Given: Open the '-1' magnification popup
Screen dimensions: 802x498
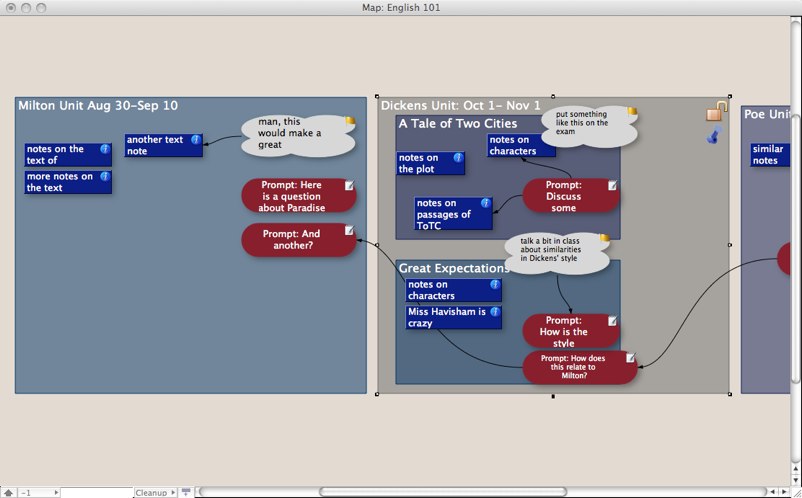Looking at the screenshot, I should click(x=39, y=492).
